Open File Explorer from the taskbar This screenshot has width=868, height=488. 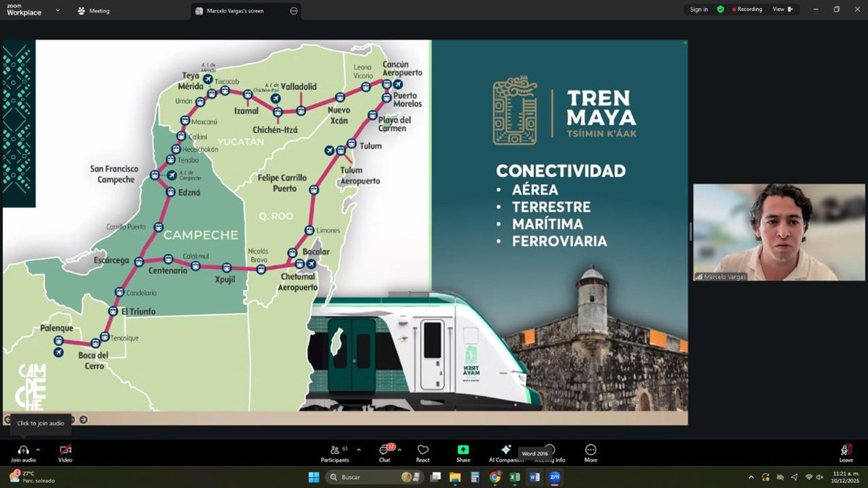coord(455,477)
